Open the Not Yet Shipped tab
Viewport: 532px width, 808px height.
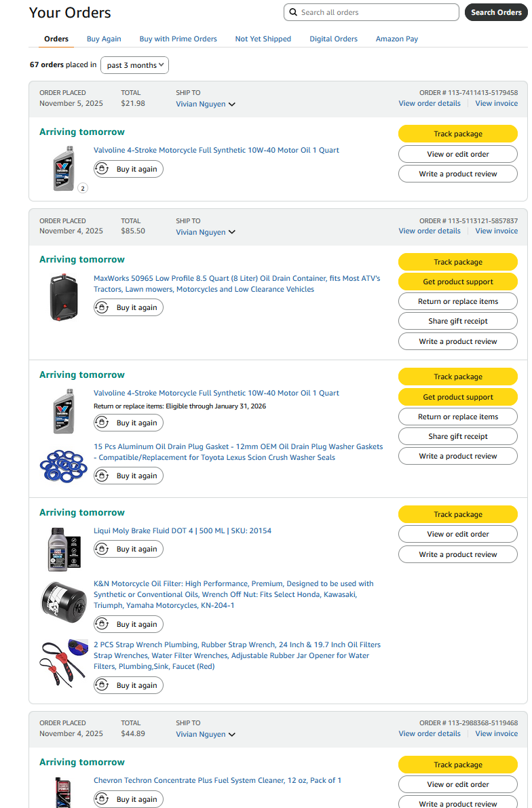[x=263, y=39]
